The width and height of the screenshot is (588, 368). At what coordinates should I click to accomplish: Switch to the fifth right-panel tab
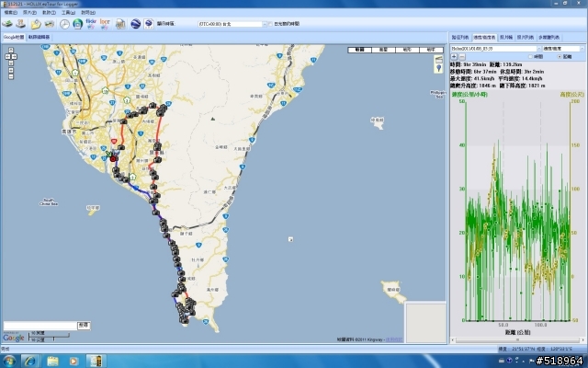click(548, 38)
